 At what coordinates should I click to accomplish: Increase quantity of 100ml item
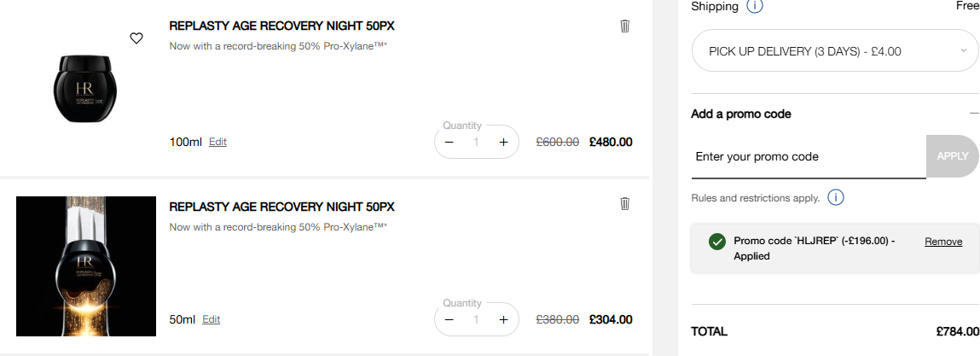503,142
